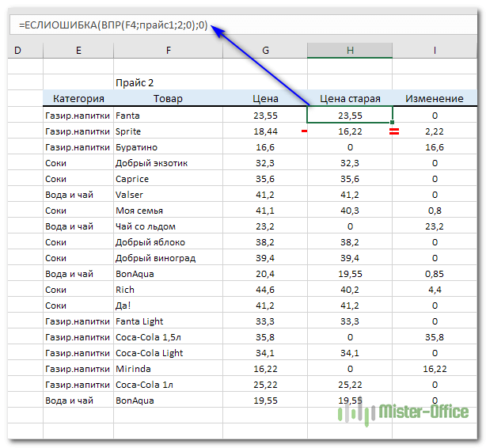Screen dimensions: 486x448
Task: Click Вода и чай category in Valser row
Action: click(x=78, y=195)
